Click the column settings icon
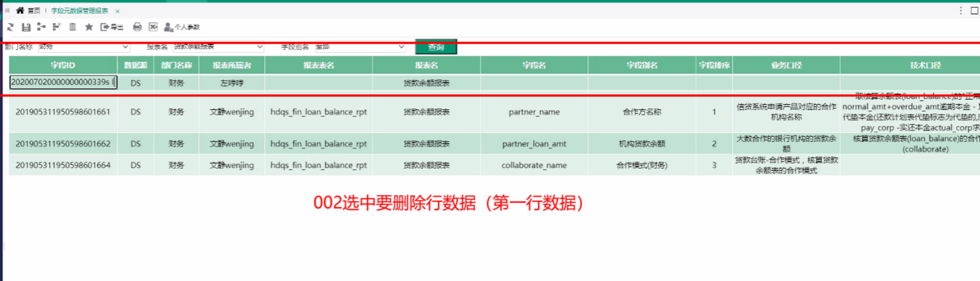The width and height of the screenshot is (980, 281). click(x=73, y=27)
